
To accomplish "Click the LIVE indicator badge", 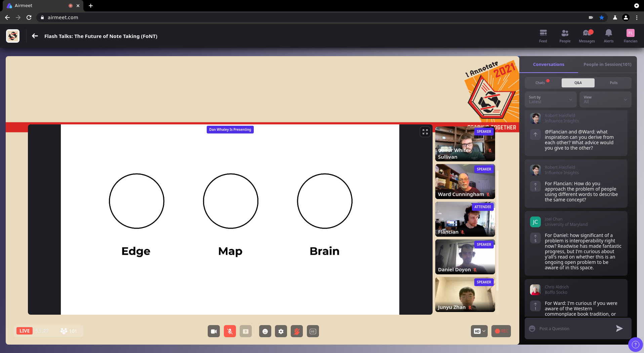I will pyautogui.click(x=25, y=331).
